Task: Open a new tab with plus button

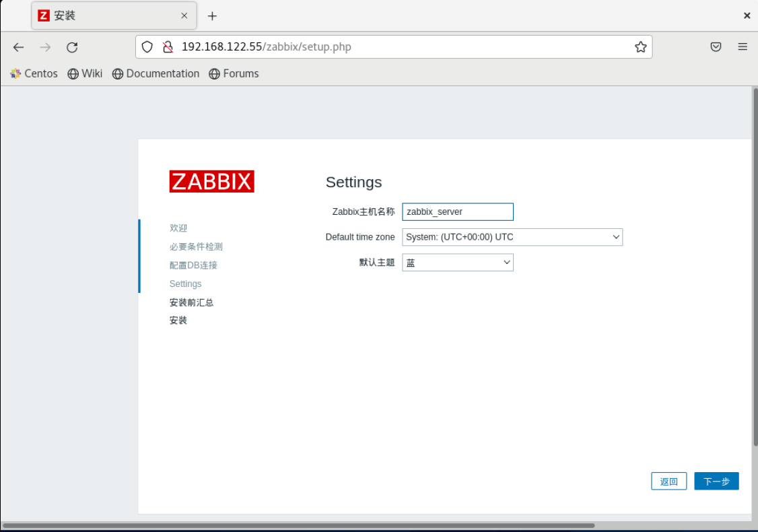Action: point(212,16)
